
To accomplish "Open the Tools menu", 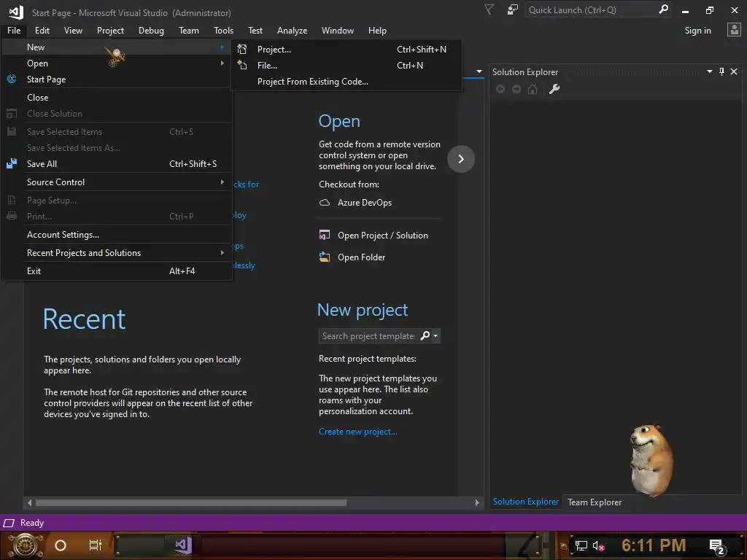I will [x=223, y=31].
